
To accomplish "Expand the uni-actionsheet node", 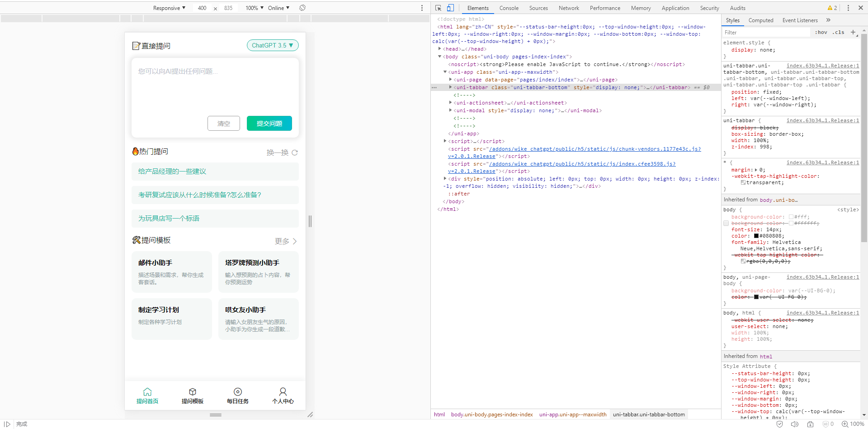I will click(x=450, y=103).
